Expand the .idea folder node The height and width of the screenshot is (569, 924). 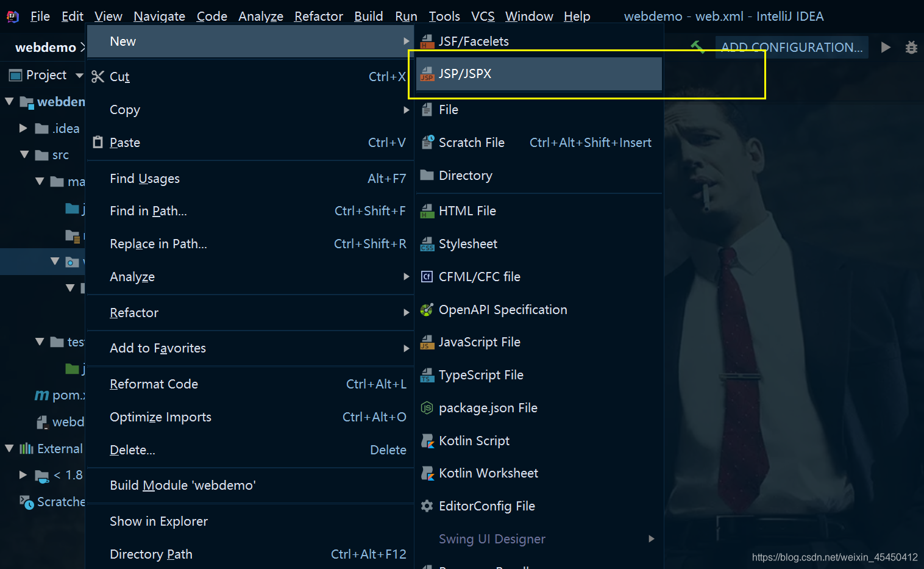point(23,128)
